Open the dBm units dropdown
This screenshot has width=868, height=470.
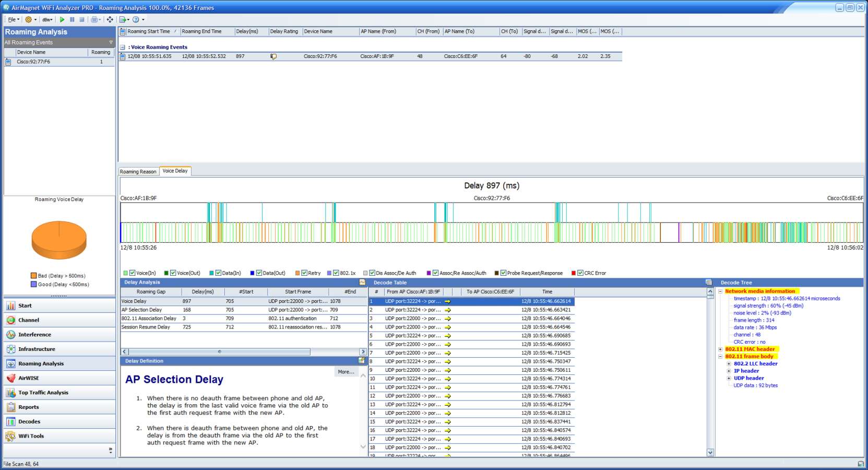(x=47, y=19)
